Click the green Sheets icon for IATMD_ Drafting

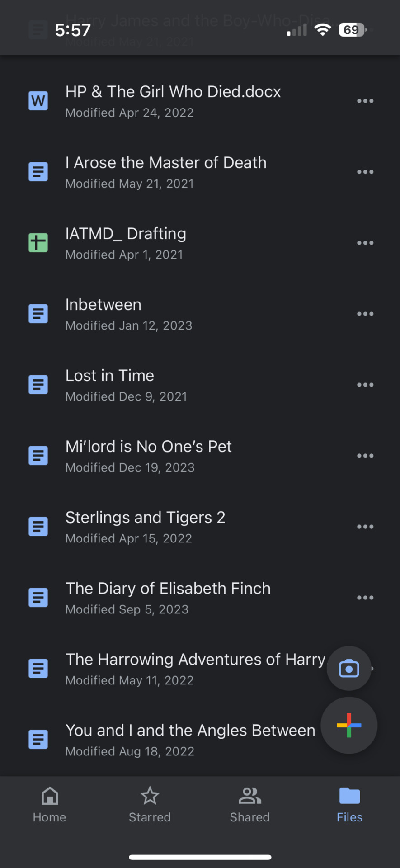38,243
